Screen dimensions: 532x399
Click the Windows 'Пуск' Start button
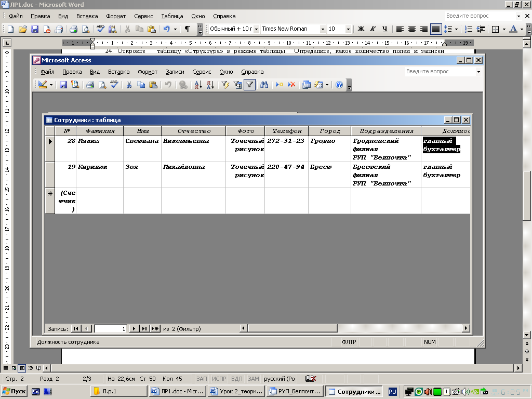tap(14, 391)
